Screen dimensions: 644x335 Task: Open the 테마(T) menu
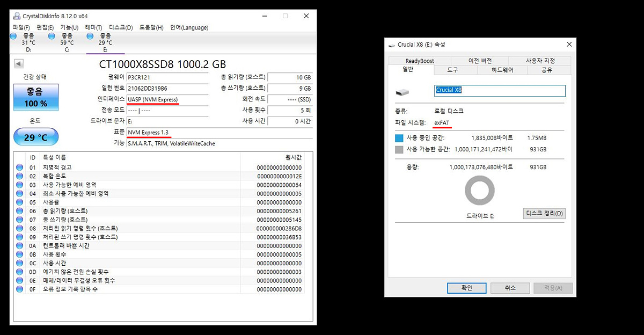pos(93,27)
